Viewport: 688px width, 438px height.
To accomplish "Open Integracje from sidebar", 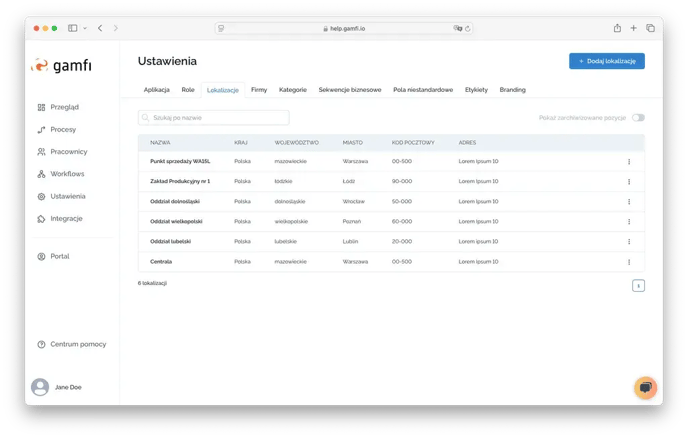I will coord(66,218).
